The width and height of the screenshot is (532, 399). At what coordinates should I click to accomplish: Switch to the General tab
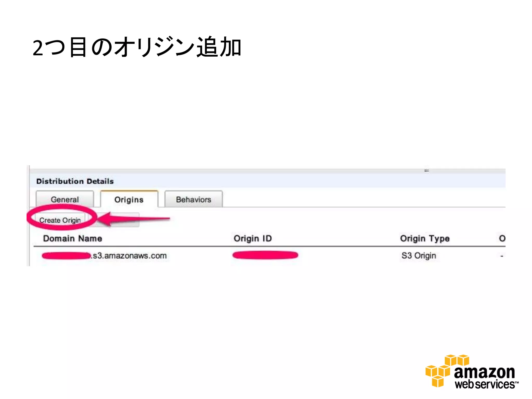(65, 199)
